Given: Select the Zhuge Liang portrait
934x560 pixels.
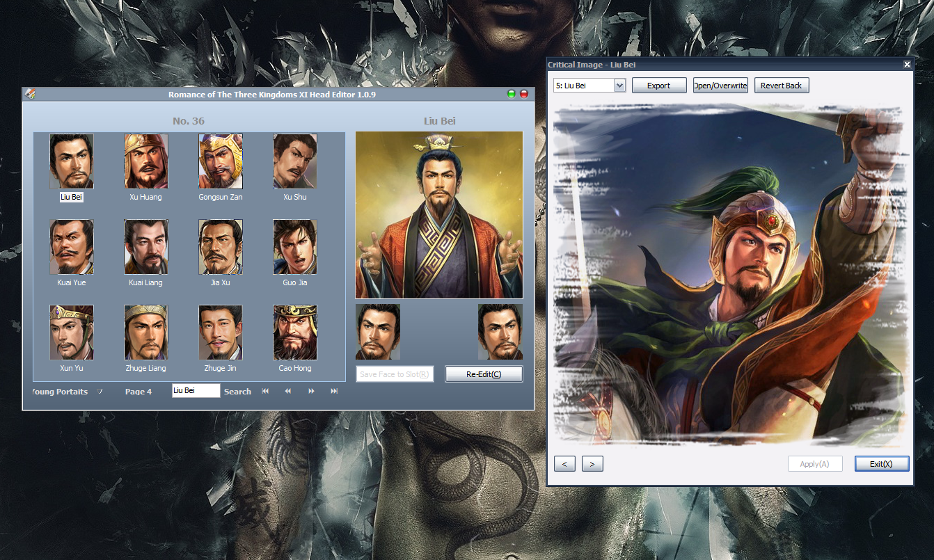Looking at the screenshot, I should (x=146, y=333).
